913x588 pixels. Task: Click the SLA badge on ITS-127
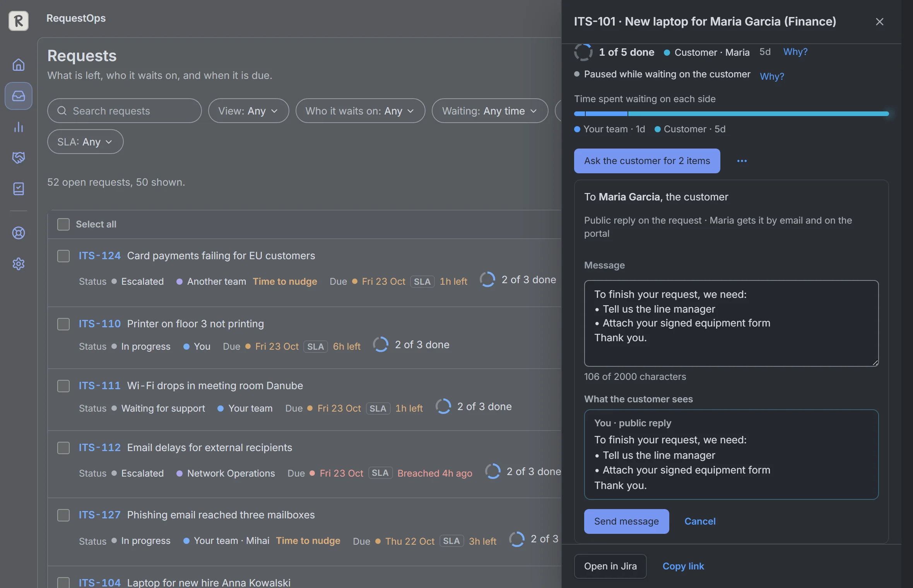pyautogui.click(x=451, y=541)
